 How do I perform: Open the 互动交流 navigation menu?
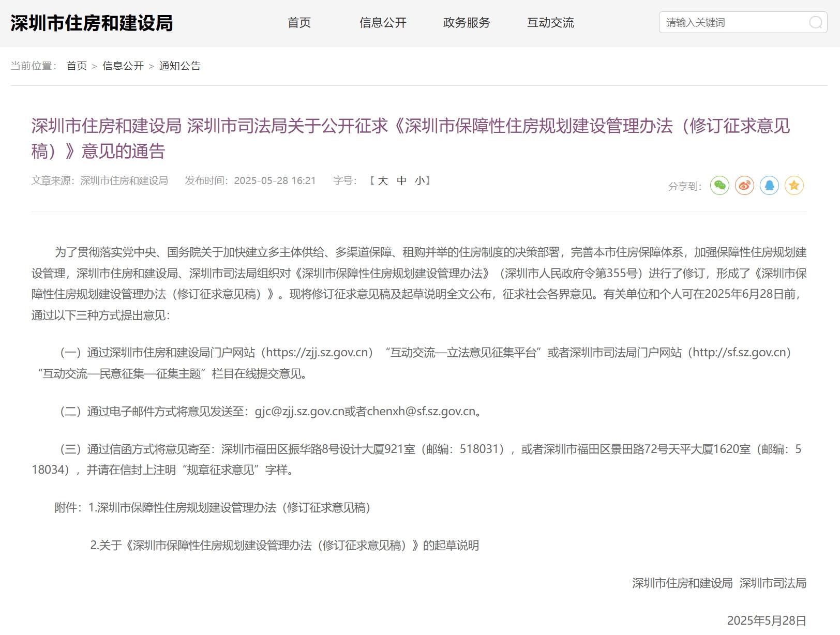pyautogui.click(x=550, y=23)
